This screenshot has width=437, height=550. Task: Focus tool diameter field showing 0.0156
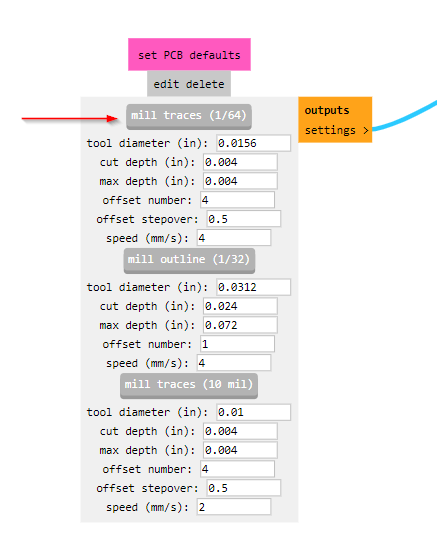pyautogui.click(x=253, y=143)
